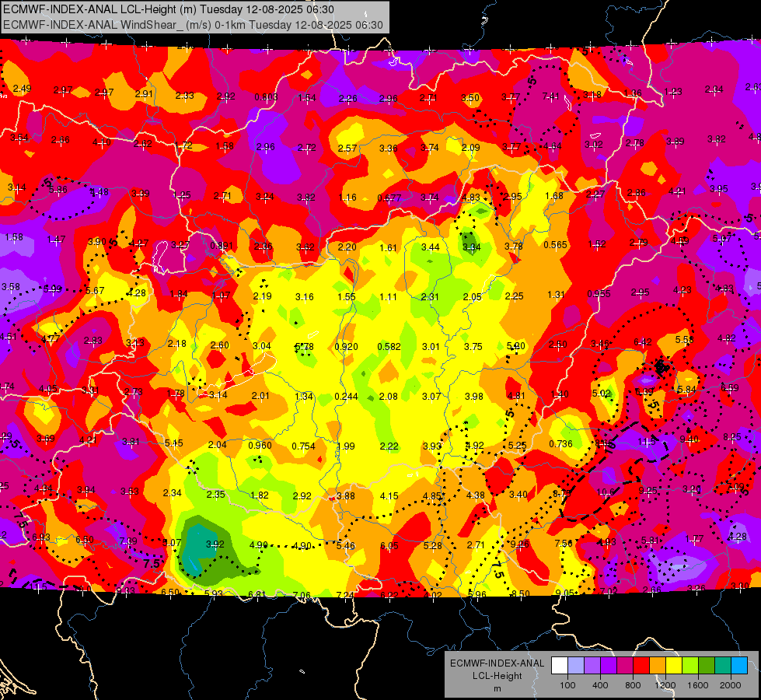This screenshot has height=700, width=761.
Task: Click the wind shear value 7.56
Action: coord(564,543)
